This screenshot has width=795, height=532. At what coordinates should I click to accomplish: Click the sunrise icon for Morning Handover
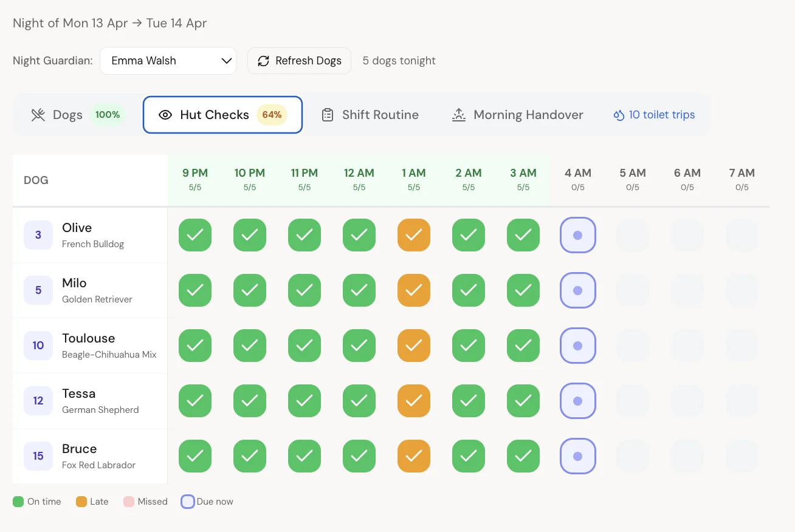tap(459, 115)
